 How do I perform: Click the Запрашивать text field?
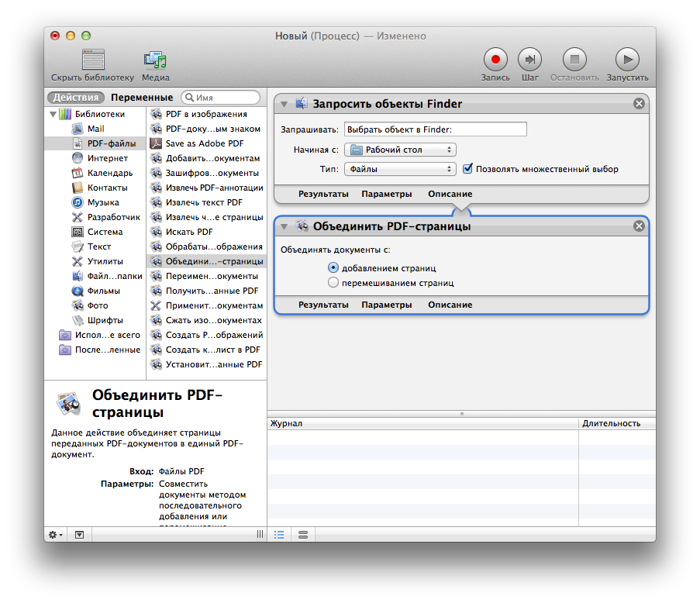[435, 129]
